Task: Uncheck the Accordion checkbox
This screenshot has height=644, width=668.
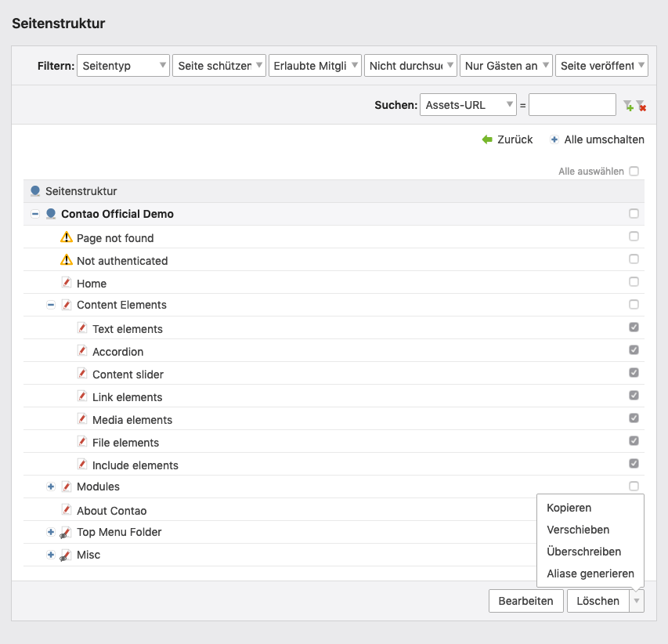Action: (634, 350)
